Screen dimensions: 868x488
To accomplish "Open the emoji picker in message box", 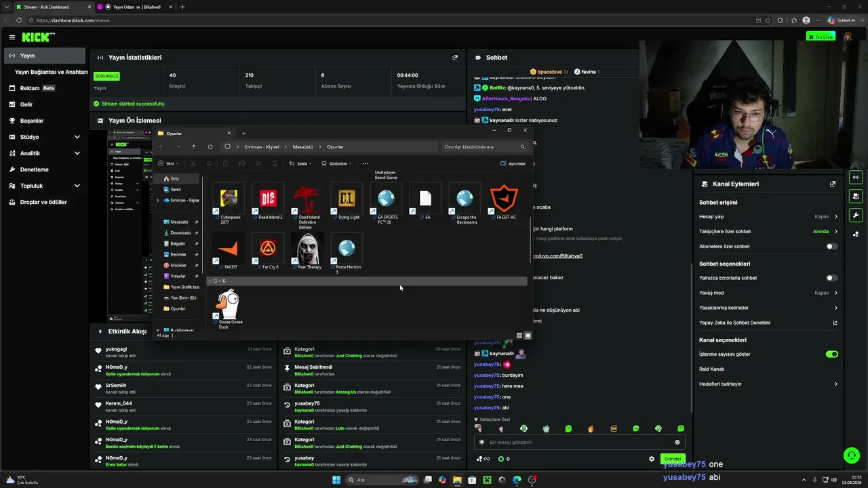I will pos(677,443).
